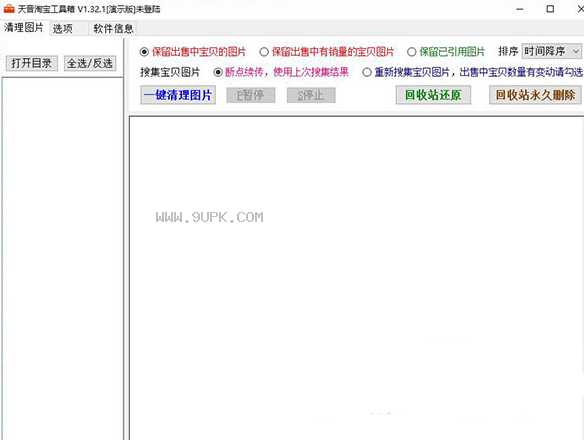The width and height of the screenshot is (584, 440).
Task: Click the 打开目录 button
Action: [32, 63]
